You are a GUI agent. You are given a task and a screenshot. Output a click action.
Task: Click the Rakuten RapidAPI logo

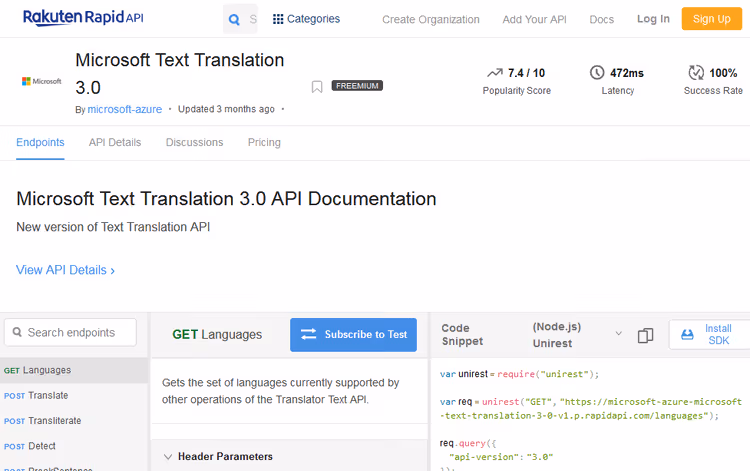(83, 18)
